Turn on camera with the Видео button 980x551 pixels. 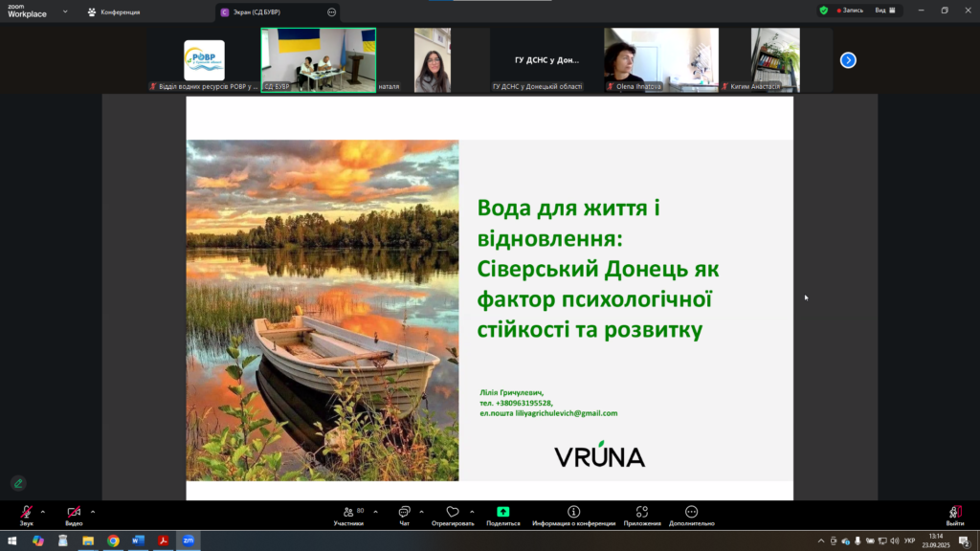(x=74, y=514)
